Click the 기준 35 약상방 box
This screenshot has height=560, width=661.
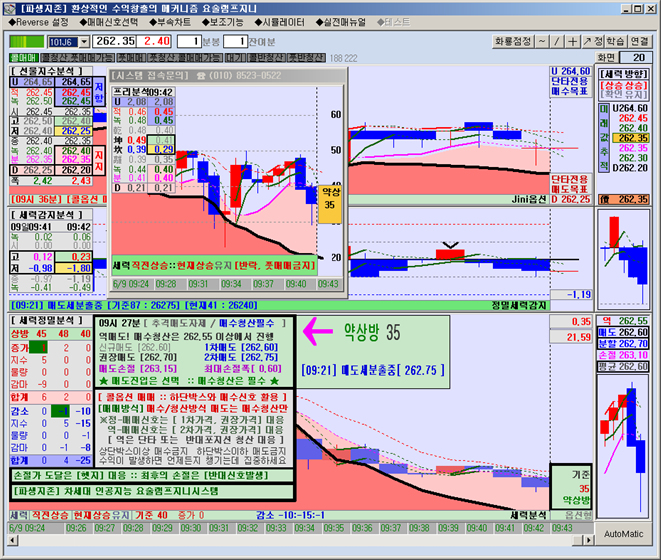point(571,487)
